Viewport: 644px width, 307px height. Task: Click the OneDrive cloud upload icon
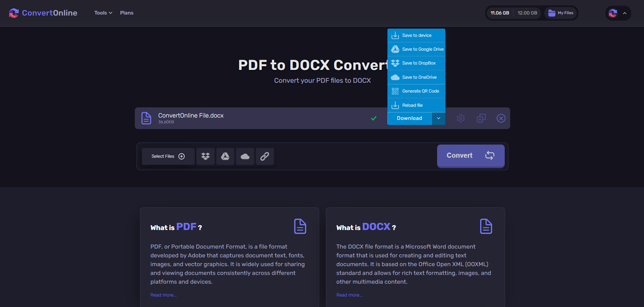pyautogui.click(x=245, y=156)
